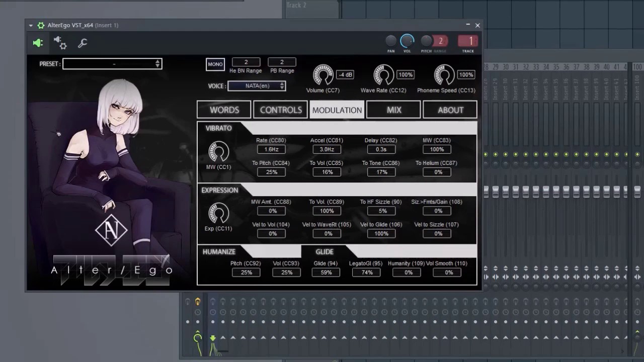Click the yellow icon at mixer lower-left row
The image size is (644, 362).
[197, 302]
